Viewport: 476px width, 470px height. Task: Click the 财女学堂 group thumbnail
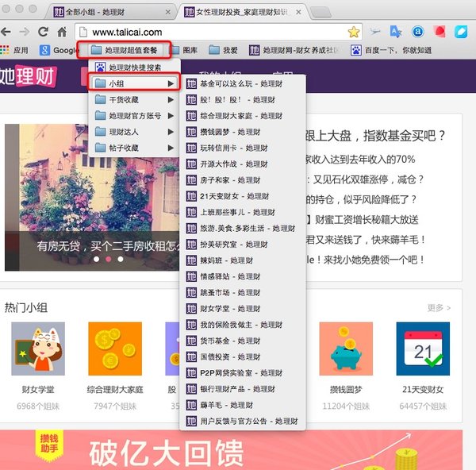pos(38,349)
